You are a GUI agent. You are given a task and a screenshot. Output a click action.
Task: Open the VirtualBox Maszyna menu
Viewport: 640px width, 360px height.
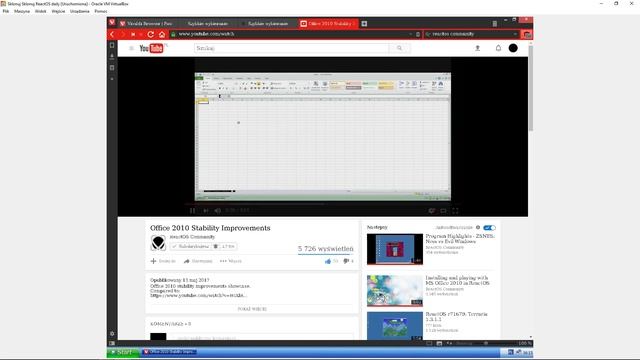click(22, 11)
